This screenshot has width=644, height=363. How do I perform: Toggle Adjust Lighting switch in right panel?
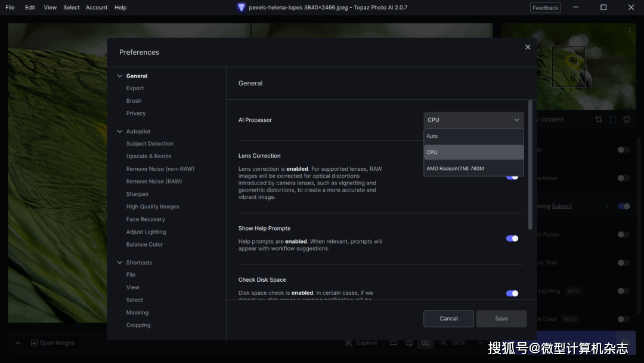click(624, 291)
